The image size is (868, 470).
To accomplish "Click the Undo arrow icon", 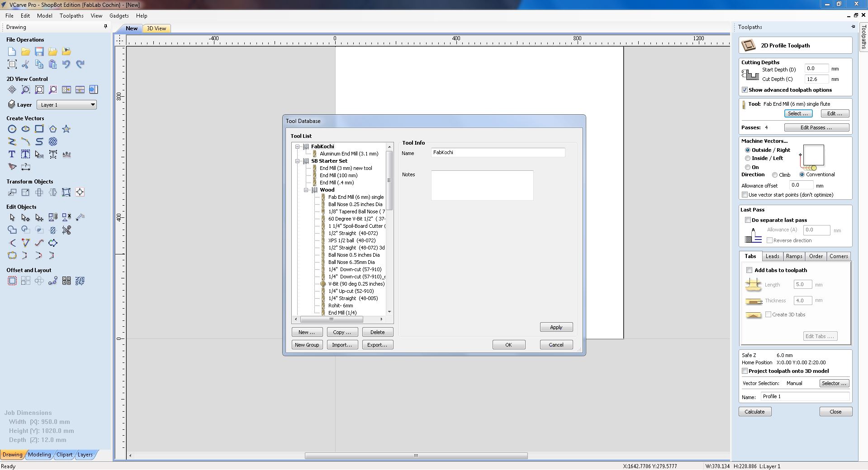I will tap(66, 64).
